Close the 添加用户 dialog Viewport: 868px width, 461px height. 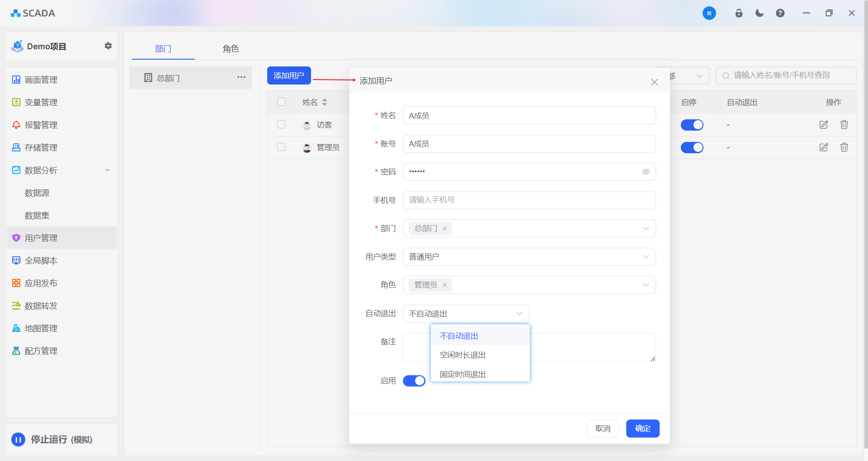(x=654, y=82)
